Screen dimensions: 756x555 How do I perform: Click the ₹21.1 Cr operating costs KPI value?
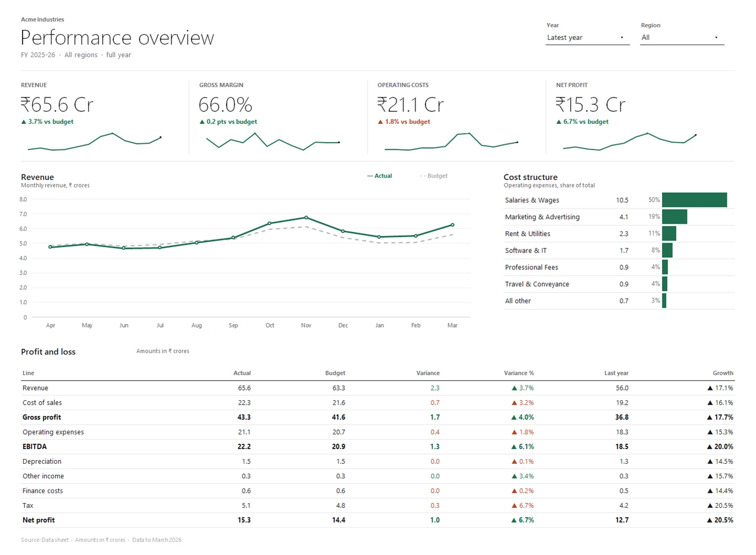[x=411, y=105]
